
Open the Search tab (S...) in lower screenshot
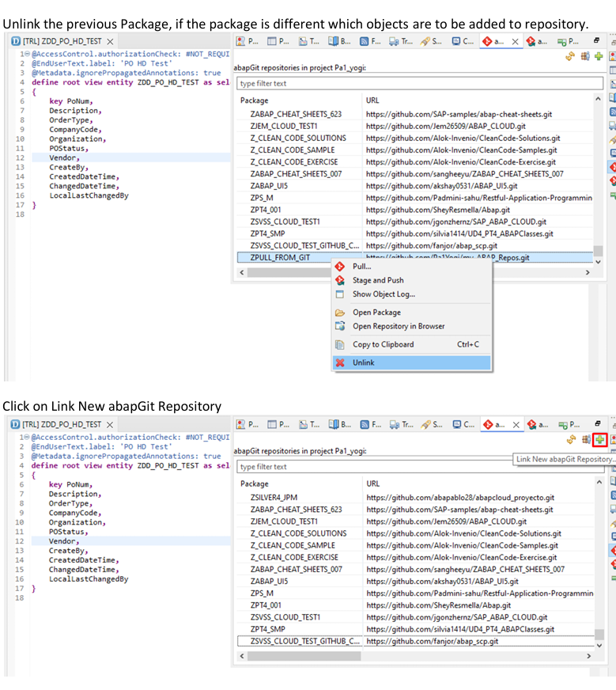pos(432,425)
